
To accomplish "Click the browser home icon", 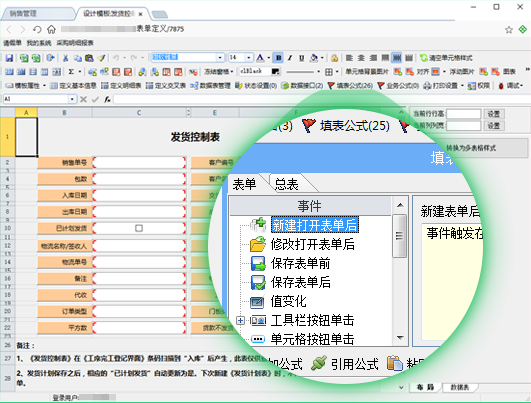I will coord(51,29).
